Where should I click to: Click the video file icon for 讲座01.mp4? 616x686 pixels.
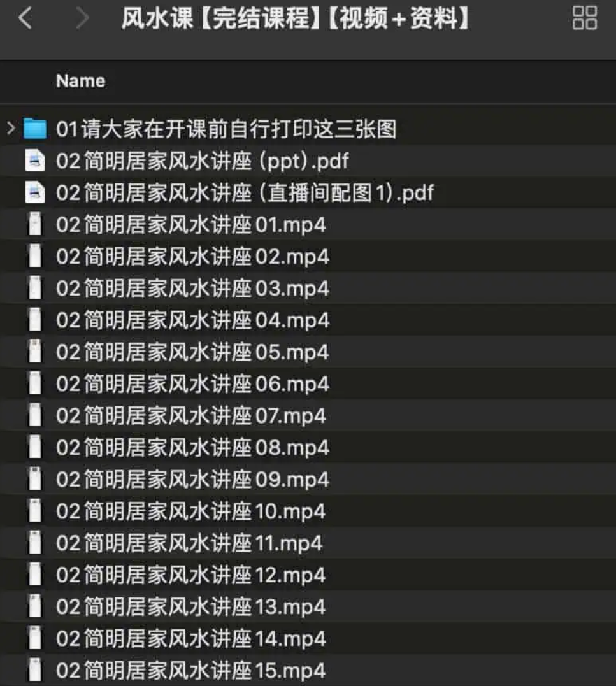(35, 224)
